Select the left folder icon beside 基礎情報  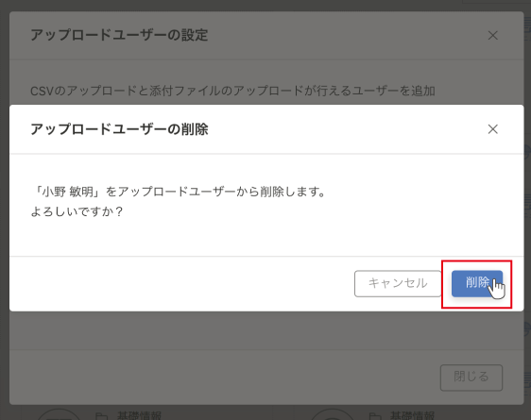102,416
